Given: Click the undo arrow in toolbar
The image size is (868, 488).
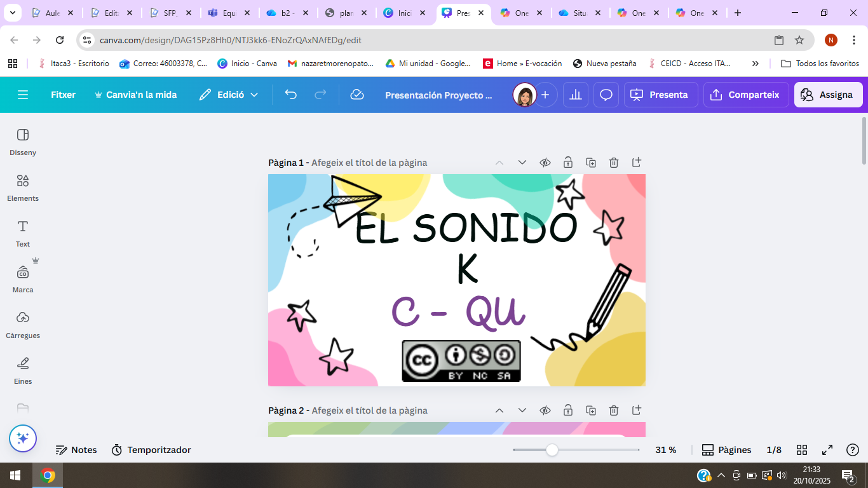Looking at the screenshot, I should (290, 95).
